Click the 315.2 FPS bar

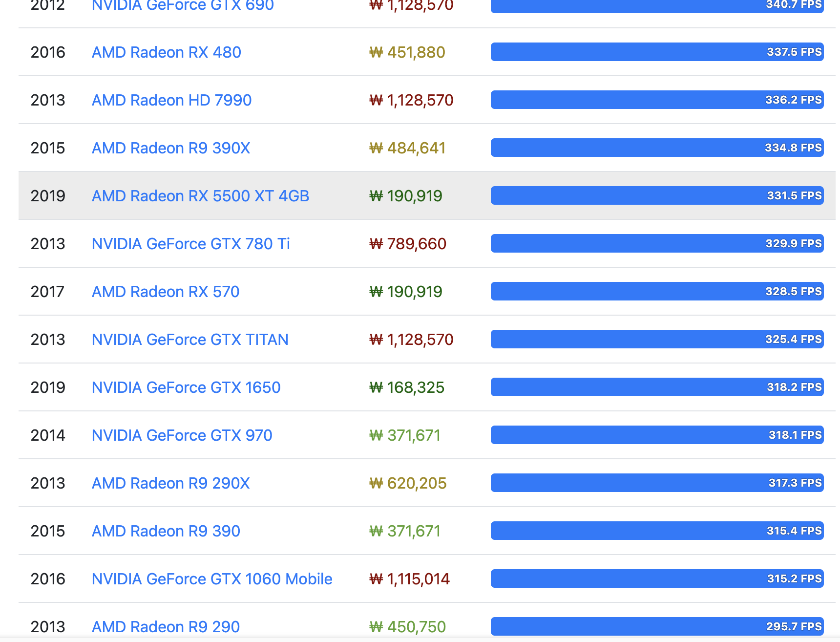click(657, 578)
